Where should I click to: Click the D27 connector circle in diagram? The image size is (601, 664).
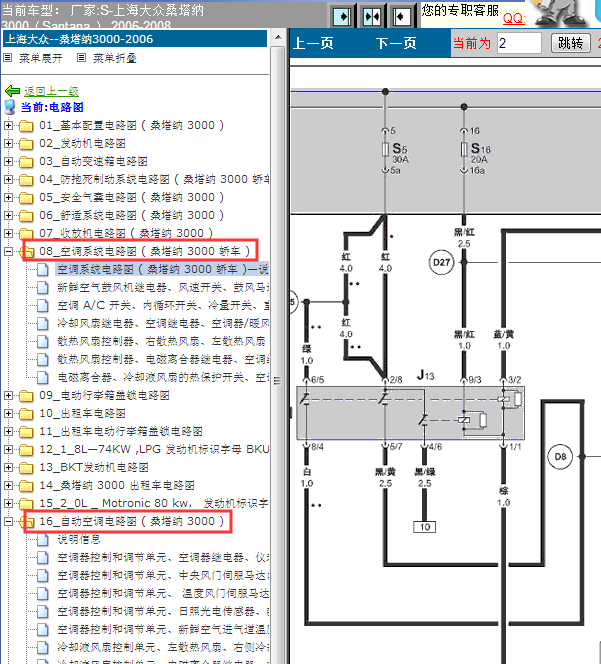point(441,263)
